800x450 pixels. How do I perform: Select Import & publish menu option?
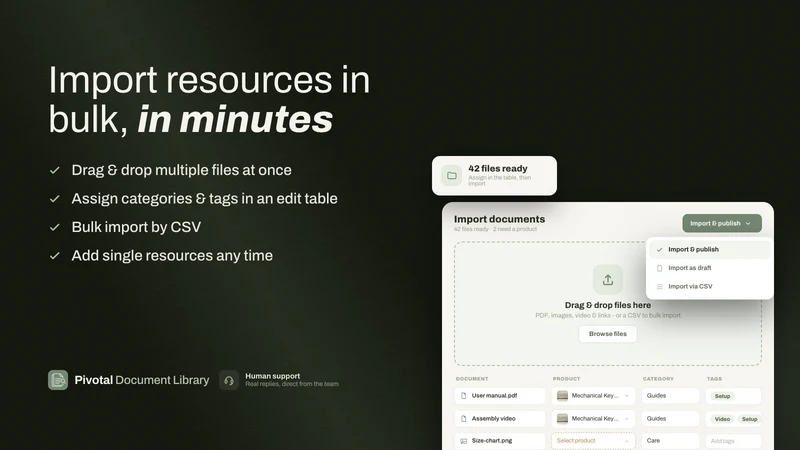(709, 249)
